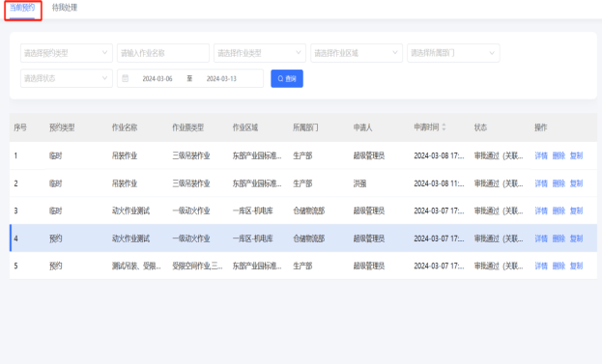Click 2024-03-08 17:... application time cell
Viewport: 602px width, 364px height.
pyautogui.click(x=439, y=155)
